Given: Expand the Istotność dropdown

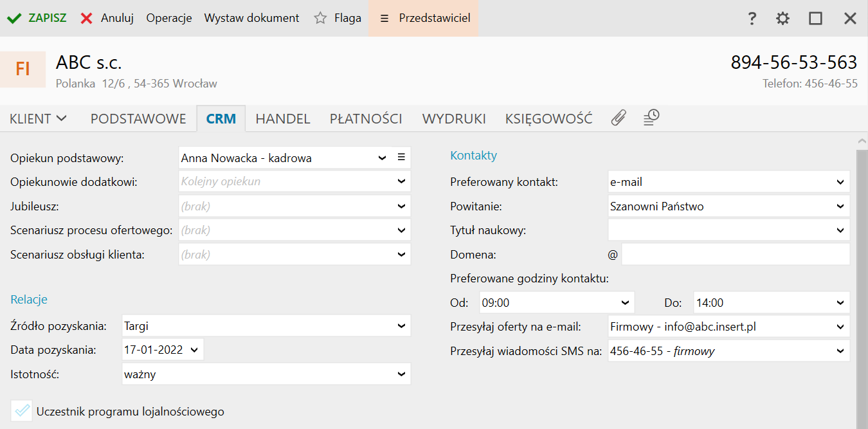Looking at the screenshot, I should coord(401,374).
